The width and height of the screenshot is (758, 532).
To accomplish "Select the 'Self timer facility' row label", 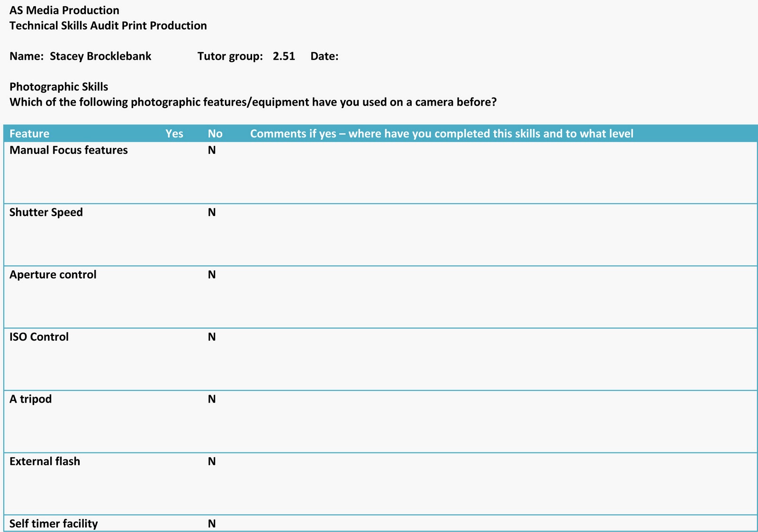I will 54,523.
